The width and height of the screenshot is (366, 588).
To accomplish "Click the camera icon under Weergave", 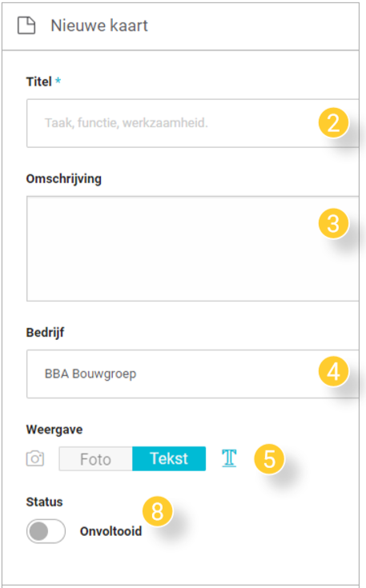I will [35, 458].
